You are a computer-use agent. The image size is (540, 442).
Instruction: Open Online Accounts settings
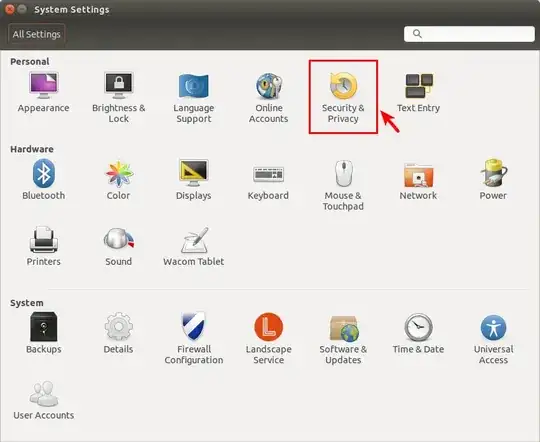coord(269,97)
